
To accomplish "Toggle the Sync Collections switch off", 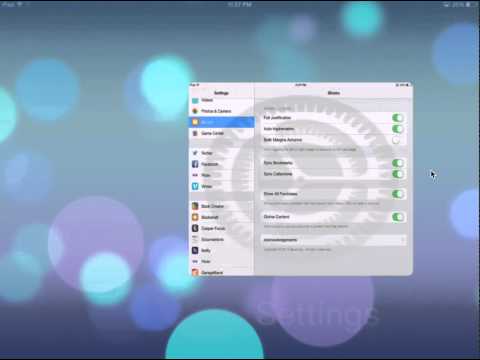I will coord(397,174).
